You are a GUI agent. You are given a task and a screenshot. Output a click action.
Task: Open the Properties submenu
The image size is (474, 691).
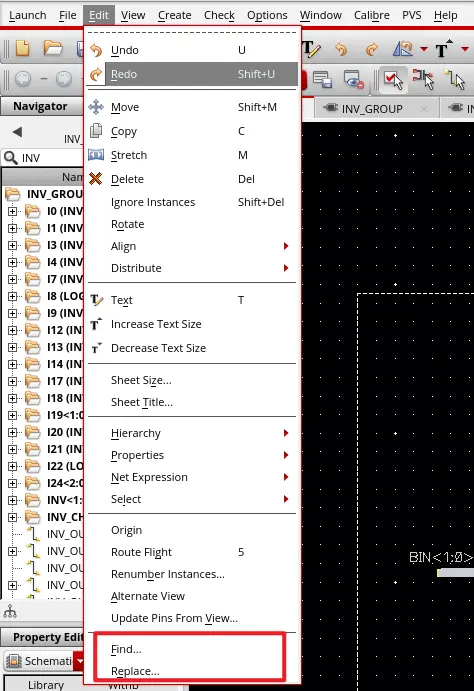(192, 455)
